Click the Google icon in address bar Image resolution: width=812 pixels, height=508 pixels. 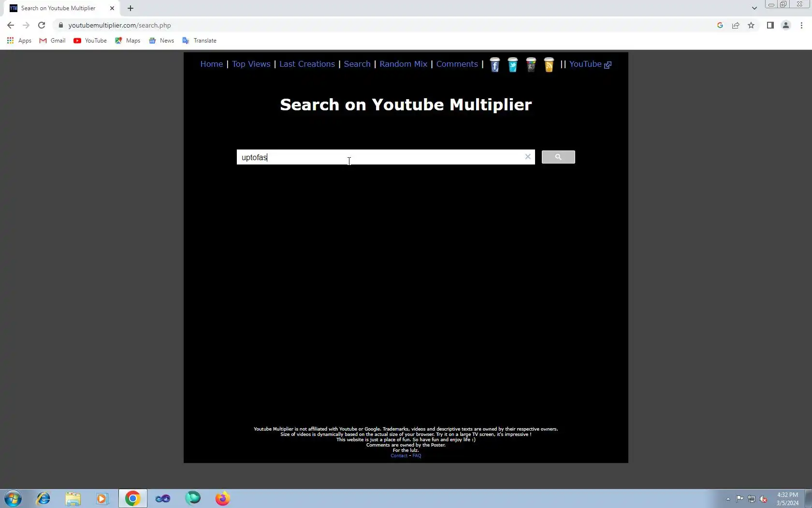[x=720, y=25]
